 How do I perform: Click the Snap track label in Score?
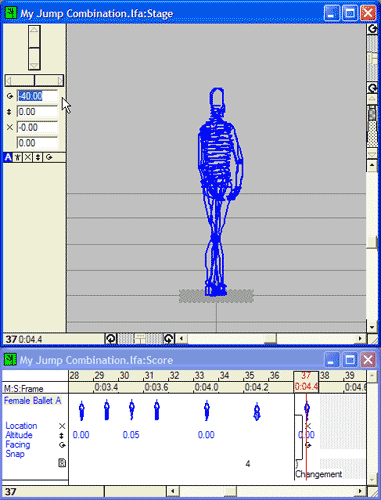pyautogui.click(x=15, y=454)
